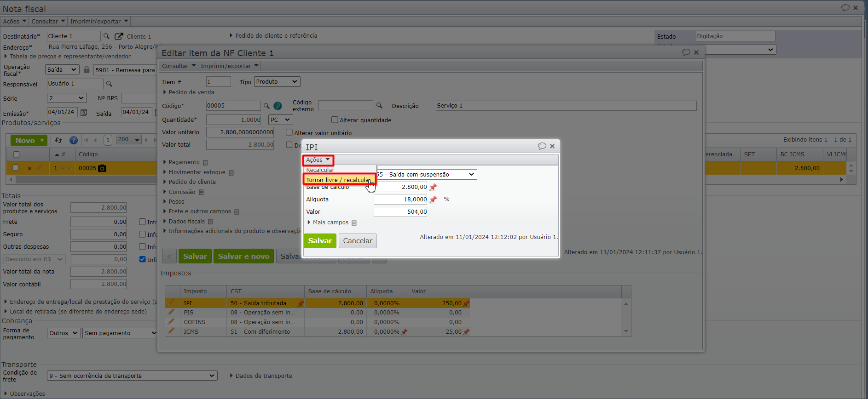
Task: Tick the checkbox on product row 00005
Action: point(15,168)
